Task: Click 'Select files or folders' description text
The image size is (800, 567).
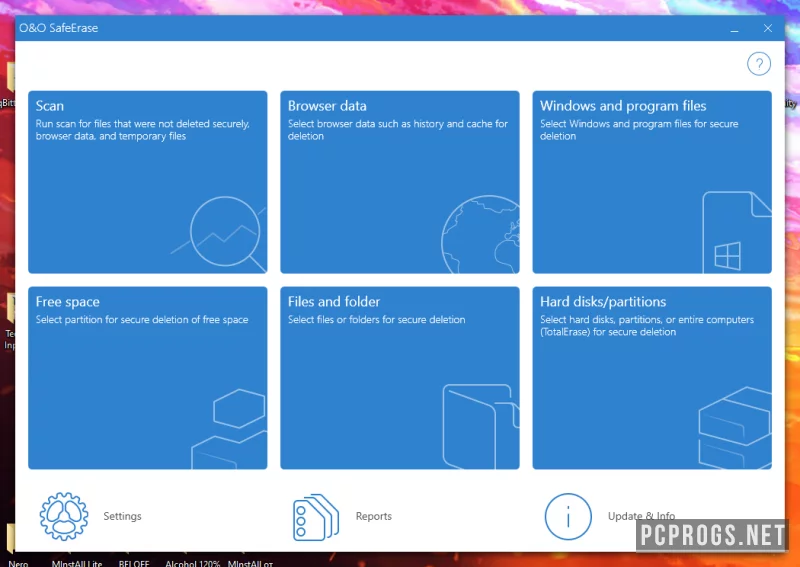Action: pyautogui.click(x=377, y=319)
